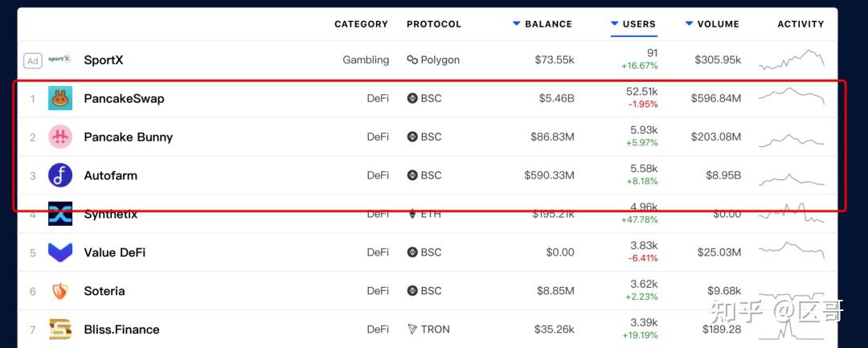The height and width of the screenshot is (348, 868).
Task: Click the TRON protocol label for Bliss.Finance
Action: (x=428, y=330)
